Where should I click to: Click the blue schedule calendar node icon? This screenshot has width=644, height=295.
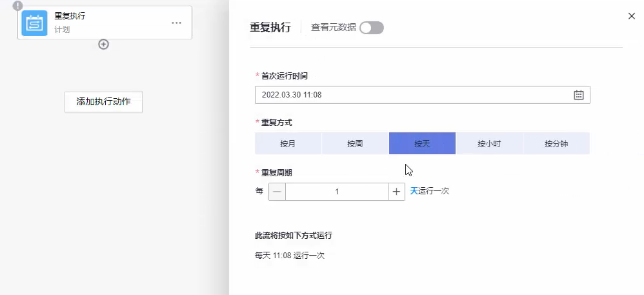click(x=34, y=23)
